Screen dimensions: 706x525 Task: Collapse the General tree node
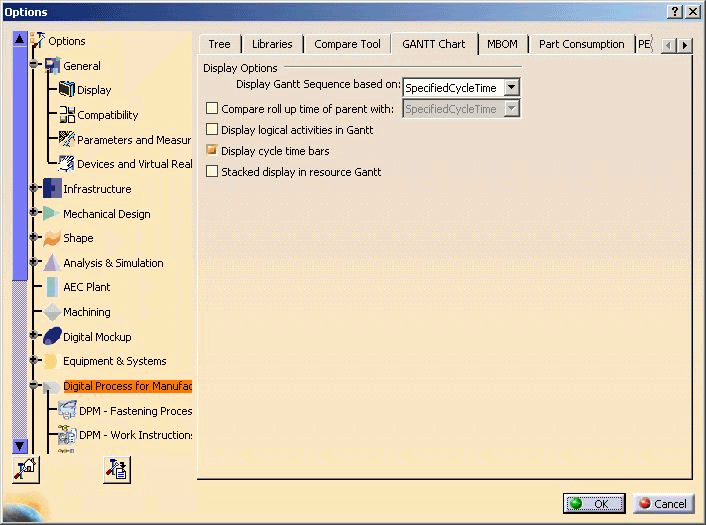34,66
